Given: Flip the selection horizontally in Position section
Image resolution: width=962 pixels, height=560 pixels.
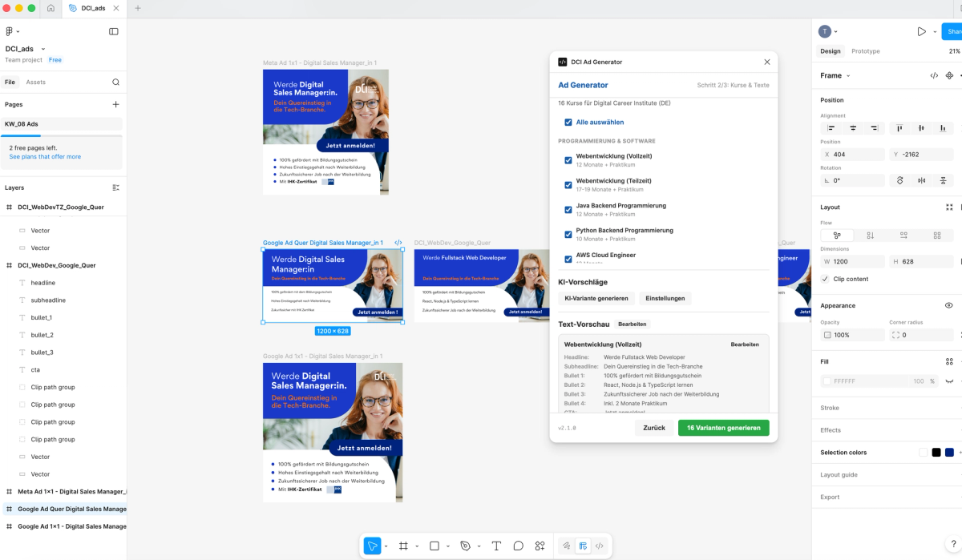Looking at the screenshot, I should click(x=923, y=180).
